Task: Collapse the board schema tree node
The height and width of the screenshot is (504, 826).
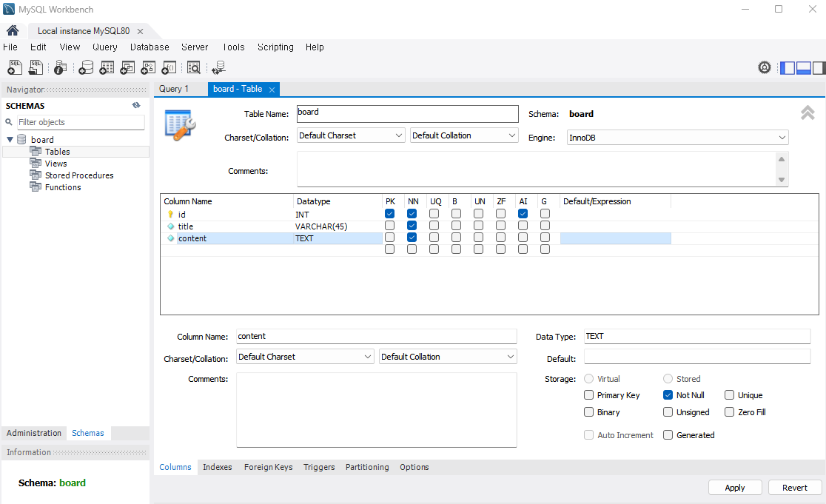Action: (x=10, y=140)
